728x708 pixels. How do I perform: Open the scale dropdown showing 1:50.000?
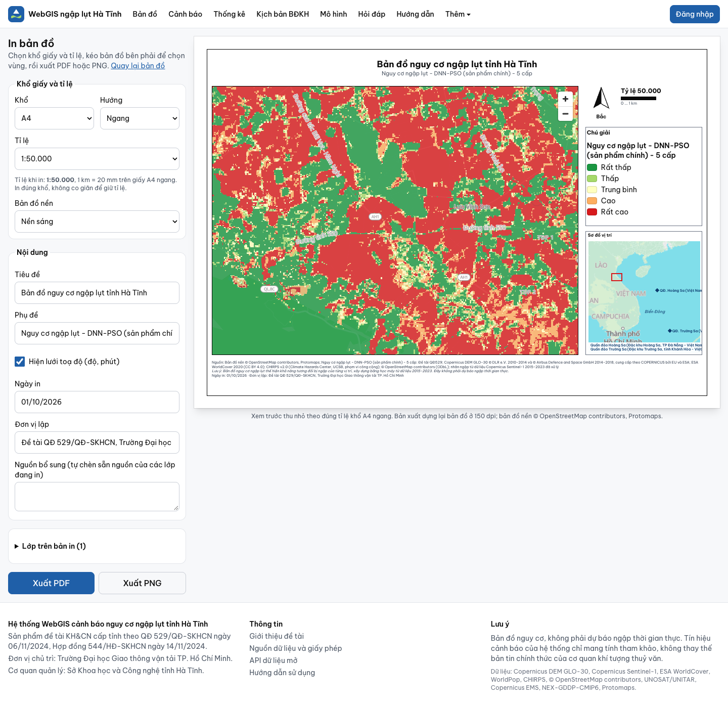[97, 159]
